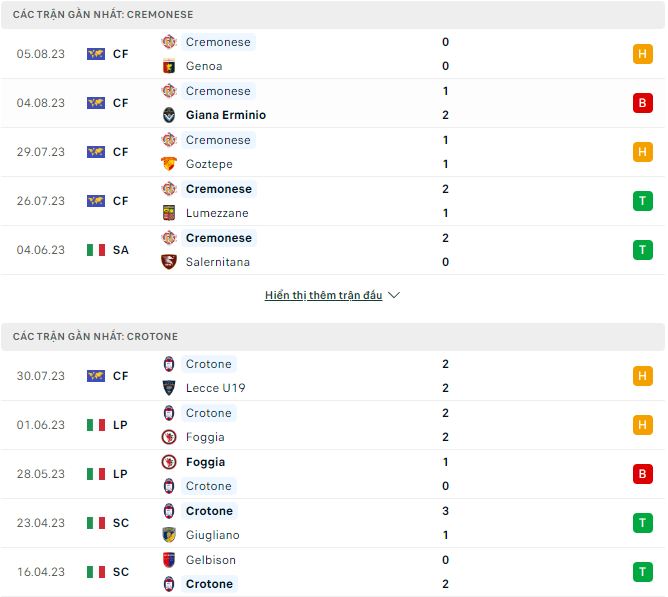Viewport: 668px width, 597px height.
Task: Expand more matches via 'Hiển thị thêm trận đấu'
Action: (324, 296)
